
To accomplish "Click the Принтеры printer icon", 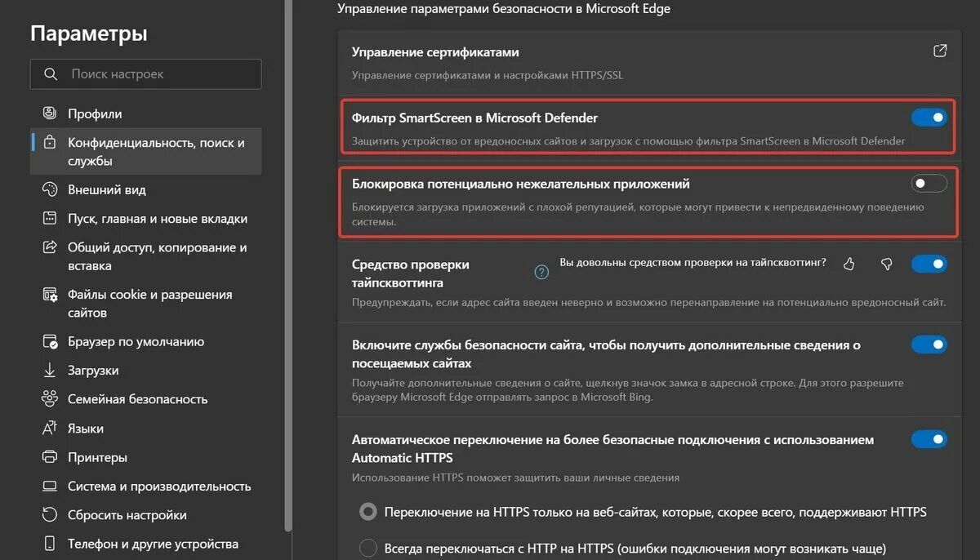I will coord(51,457).
